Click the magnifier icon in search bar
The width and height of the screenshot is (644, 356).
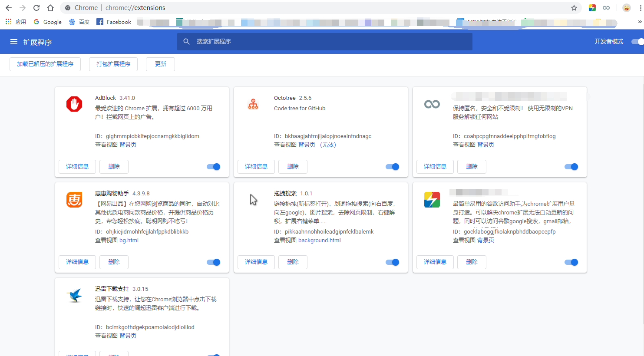pos(186,42)
